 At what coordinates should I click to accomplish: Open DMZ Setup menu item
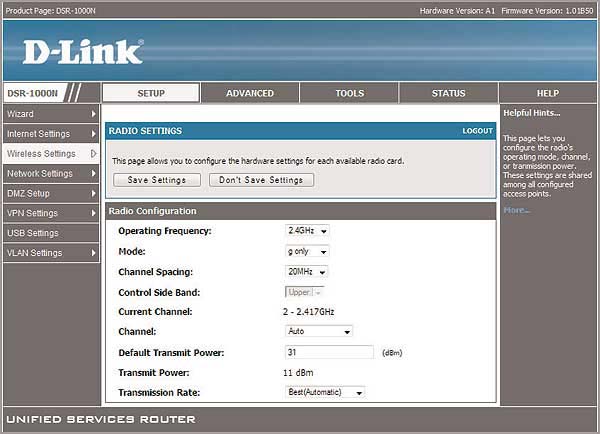tap(51, 193)
